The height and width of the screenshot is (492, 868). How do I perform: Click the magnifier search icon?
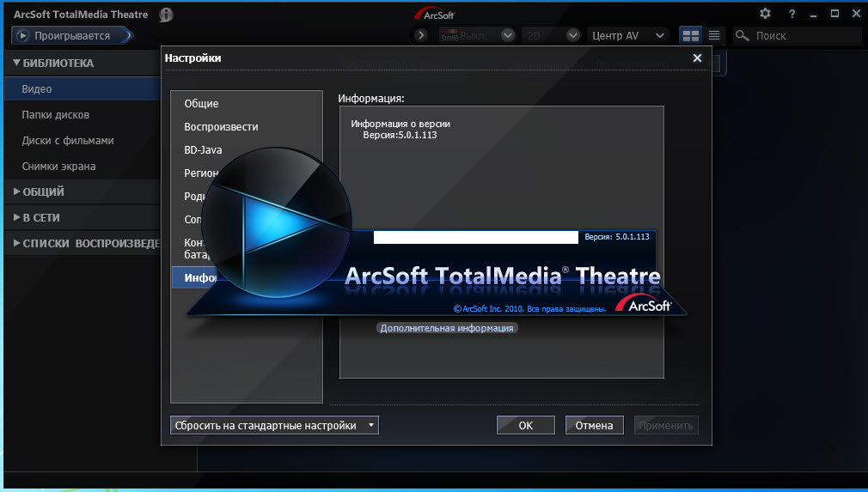coord(742,36)
